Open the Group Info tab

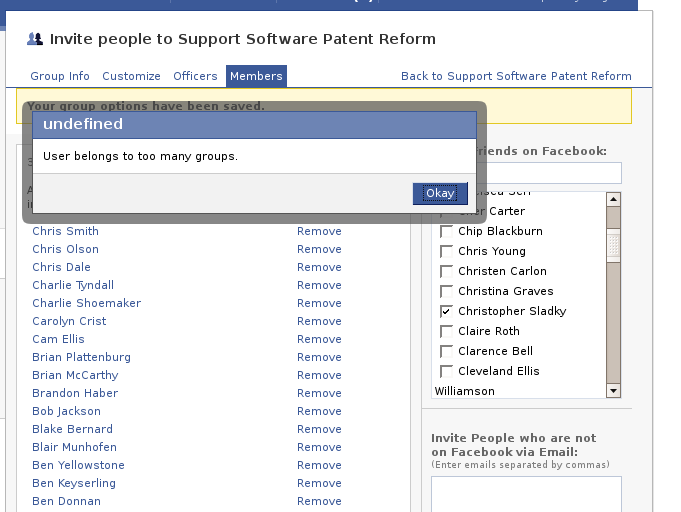[60, 76]
